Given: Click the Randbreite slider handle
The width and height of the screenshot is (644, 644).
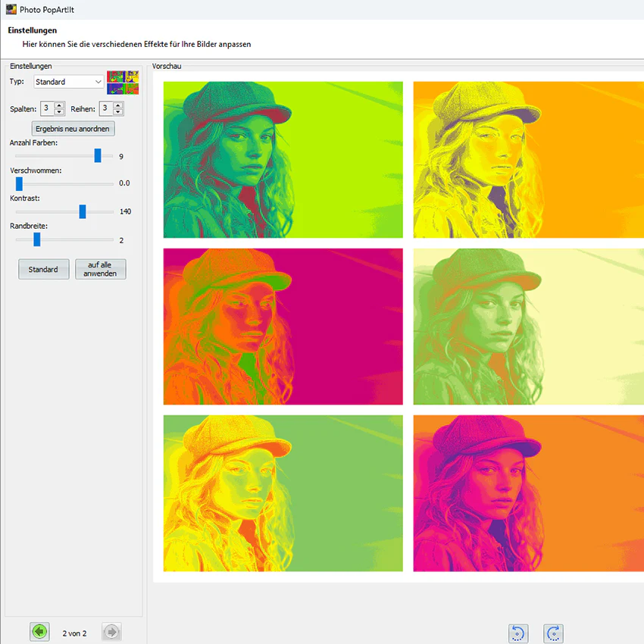Looking at the screenshot, I should tap(37, 239).
